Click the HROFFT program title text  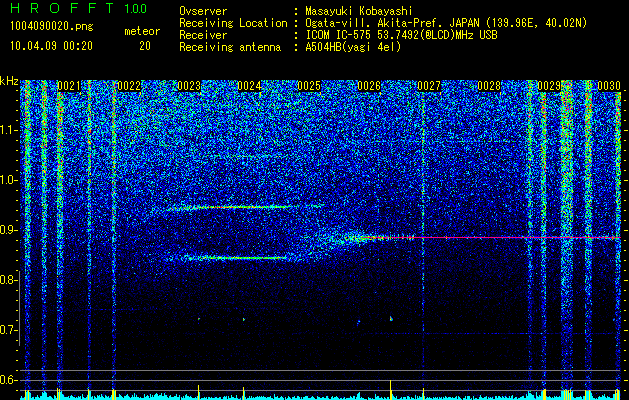pyautogui.click(x=62, y=8)
